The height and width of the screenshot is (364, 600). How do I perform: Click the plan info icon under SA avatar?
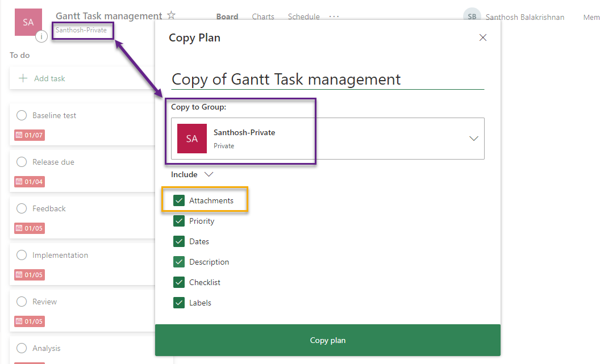click(x=41, y=37)
